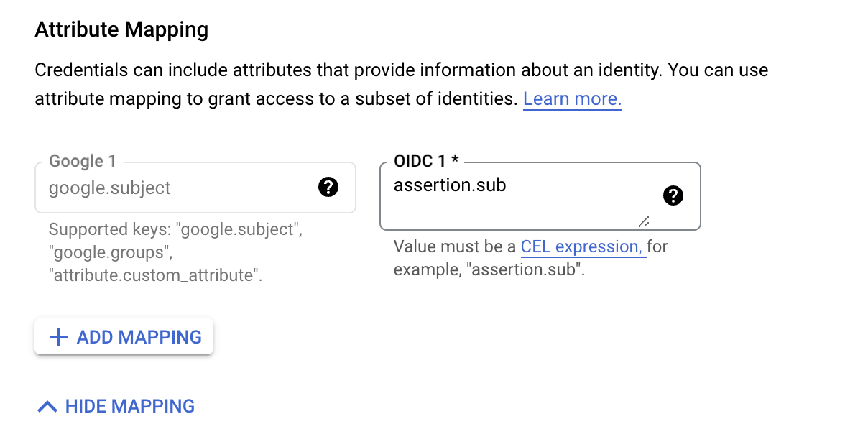Click the credentials description paragraph

click(x=402, y=84)
